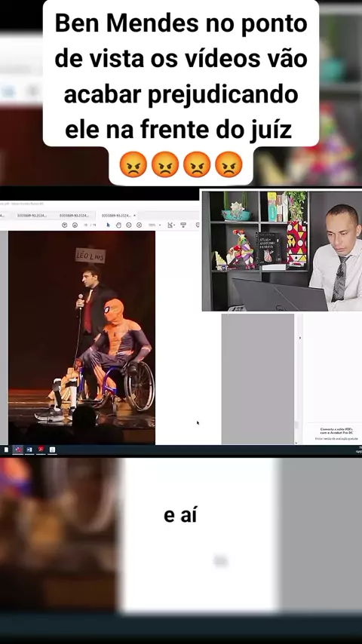
Task: Activate the arrow selection tool
Action: pyautogui.click(x=108, y=225)
